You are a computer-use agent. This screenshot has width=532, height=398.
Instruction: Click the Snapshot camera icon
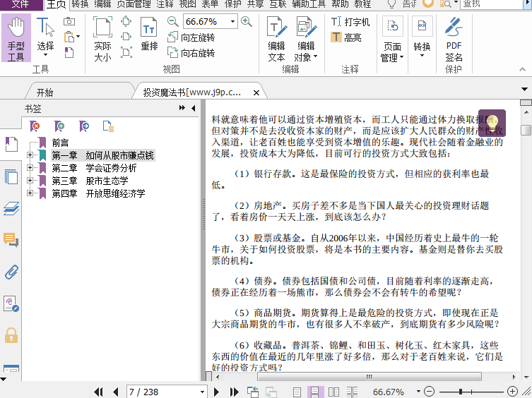click(x=69, y=21)
